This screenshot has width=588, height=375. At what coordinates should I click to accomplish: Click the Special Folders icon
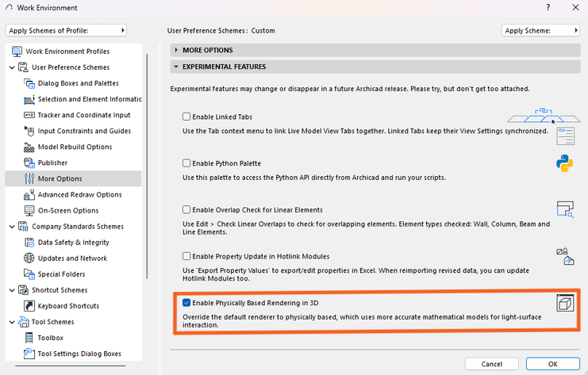tap(29, 274)
